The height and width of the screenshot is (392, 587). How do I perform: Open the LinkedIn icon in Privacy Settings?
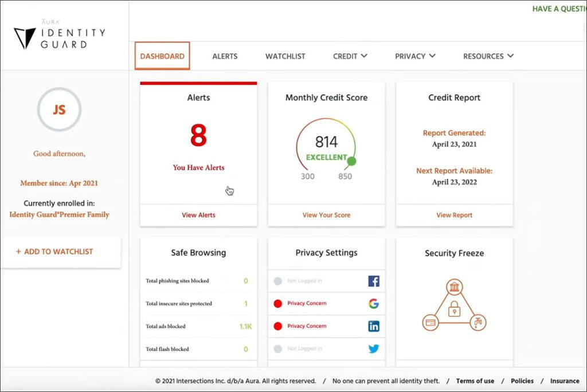374,326
